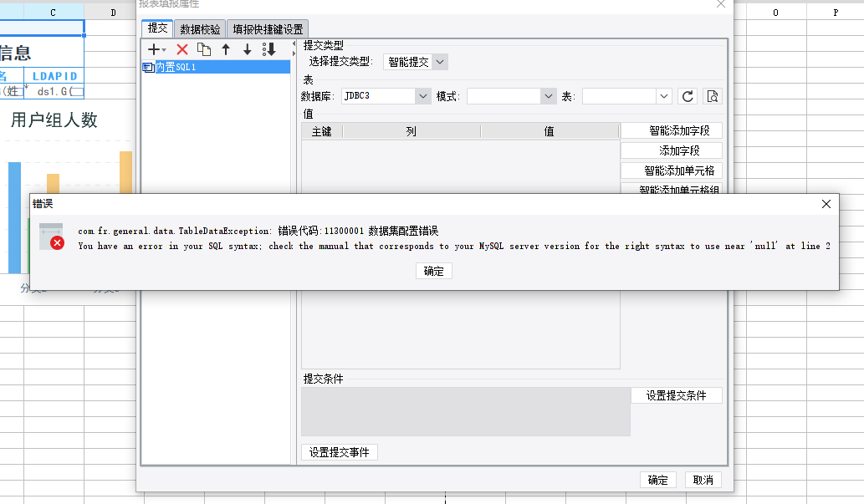This screenshot has height=504, width=864.
Task: Click the 主键 column header
Action: click(322, 131)
